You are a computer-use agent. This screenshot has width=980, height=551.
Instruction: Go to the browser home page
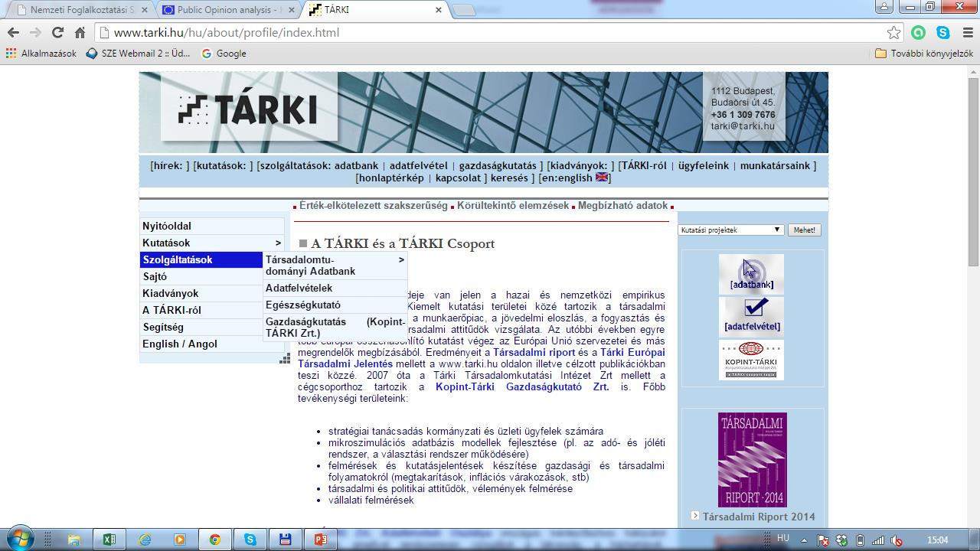point(80,33)
